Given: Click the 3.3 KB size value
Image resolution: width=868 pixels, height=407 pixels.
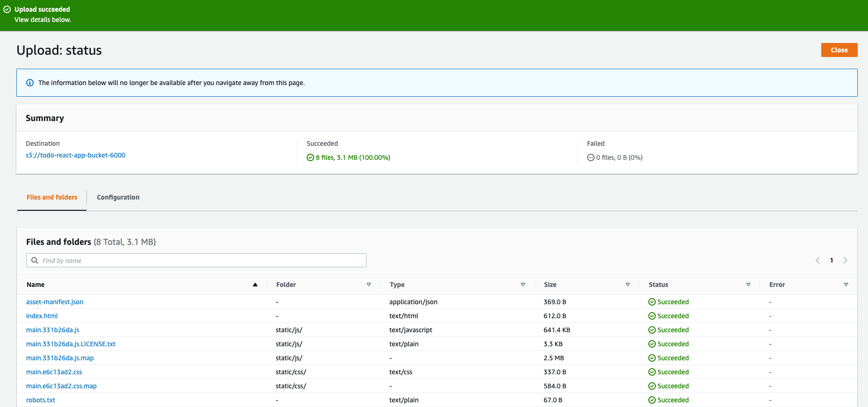Looking at the screenshot, I should 553,344.
